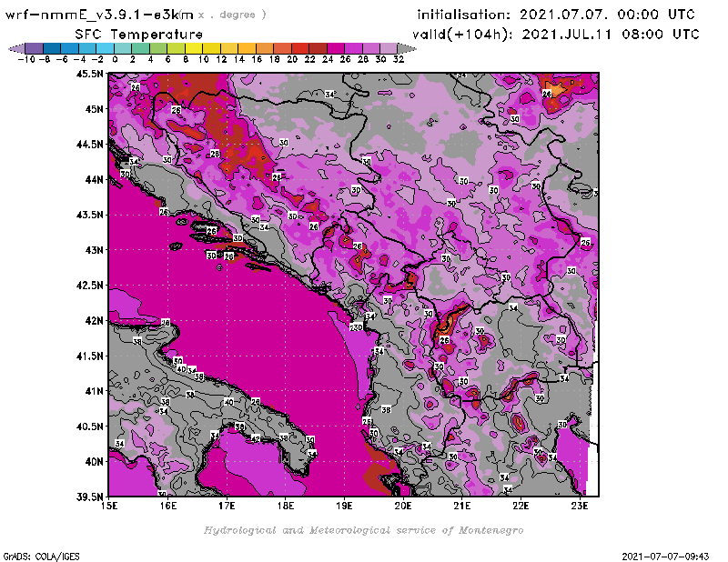
Task: Select the magenta color bar segment between 24 and 26
Action: coord(336,48)
